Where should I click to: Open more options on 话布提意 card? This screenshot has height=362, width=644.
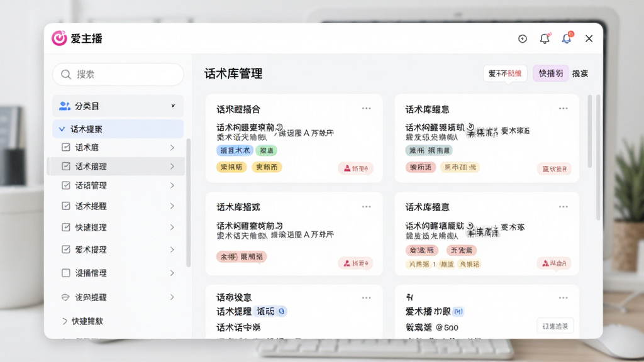pos(367,297)
